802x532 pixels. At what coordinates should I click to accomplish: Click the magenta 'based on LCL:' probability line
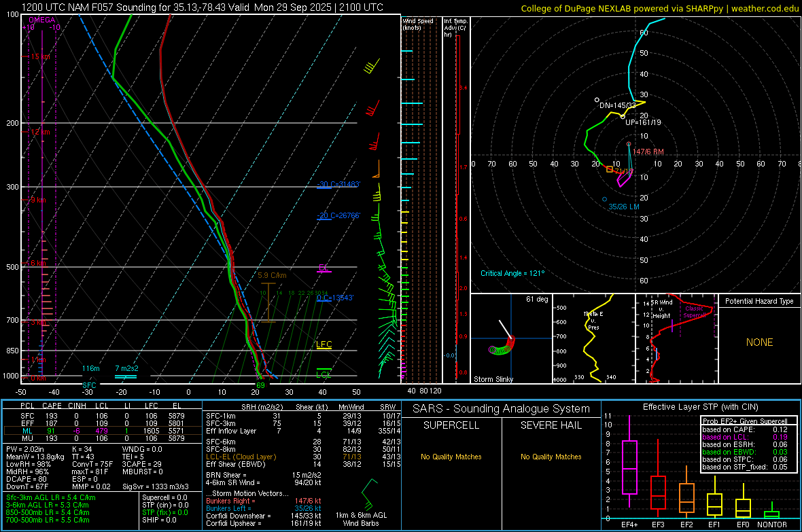coord(745,437)
